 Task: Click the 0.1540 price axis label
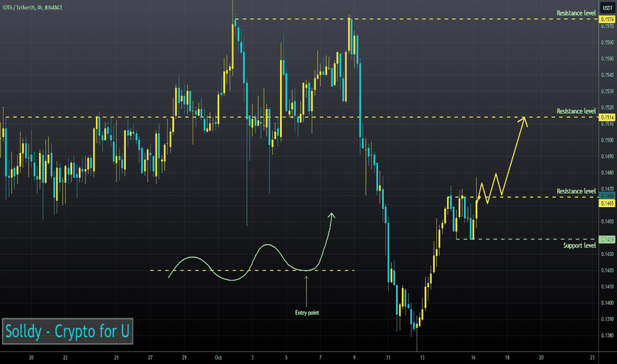click(607, 75)
